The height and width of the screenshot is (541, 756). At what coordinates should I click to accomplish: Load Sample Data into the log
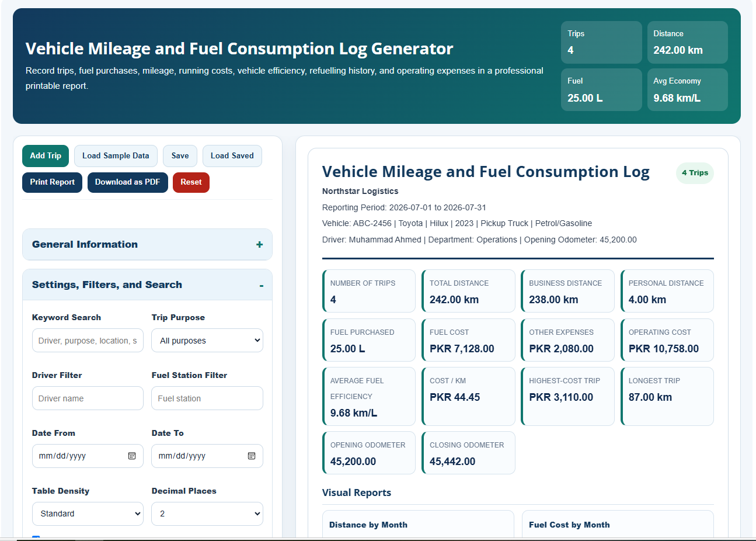116,156
